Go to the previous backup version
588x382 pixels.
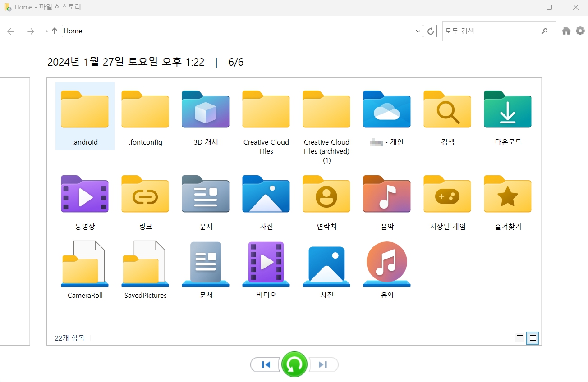click(266, 364)
